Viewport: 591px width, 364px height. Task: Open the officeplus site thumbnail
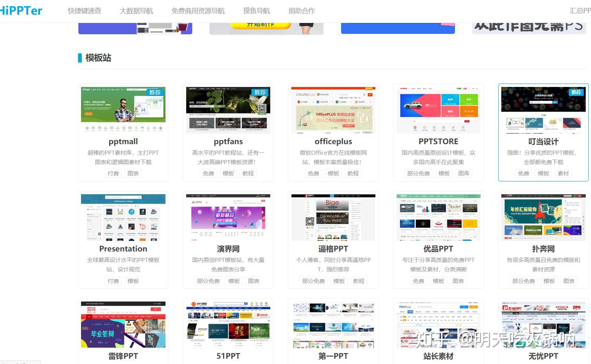point(333,110)
